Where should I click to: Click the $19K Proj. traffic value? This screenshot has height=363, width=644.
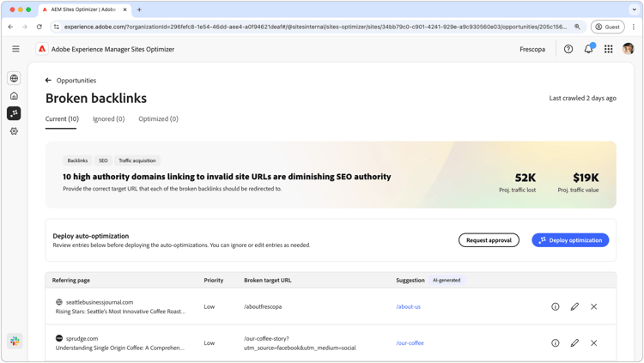[x=586, y=178]
